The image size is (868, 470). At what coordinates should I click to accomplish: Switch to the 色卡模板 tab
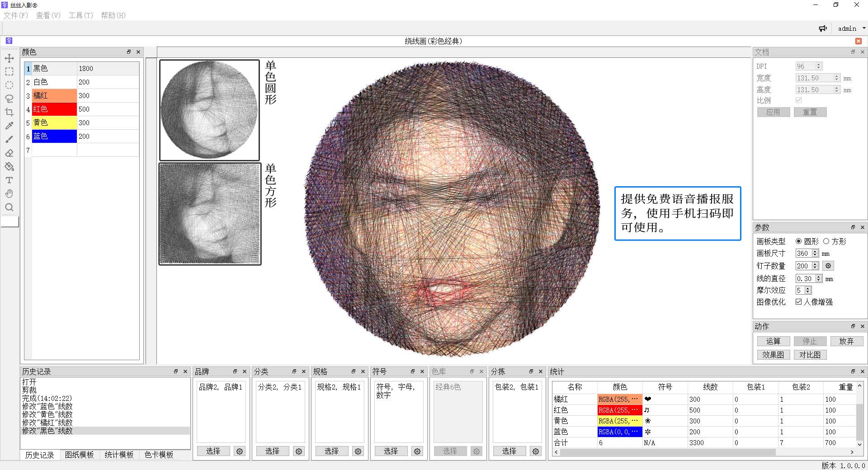(x=158, y=455)
